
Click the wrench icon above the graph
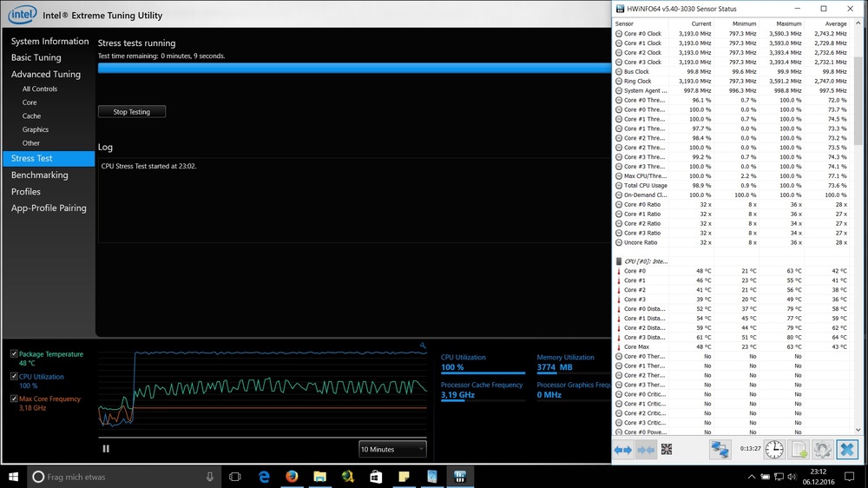click(x=423, y=346)
